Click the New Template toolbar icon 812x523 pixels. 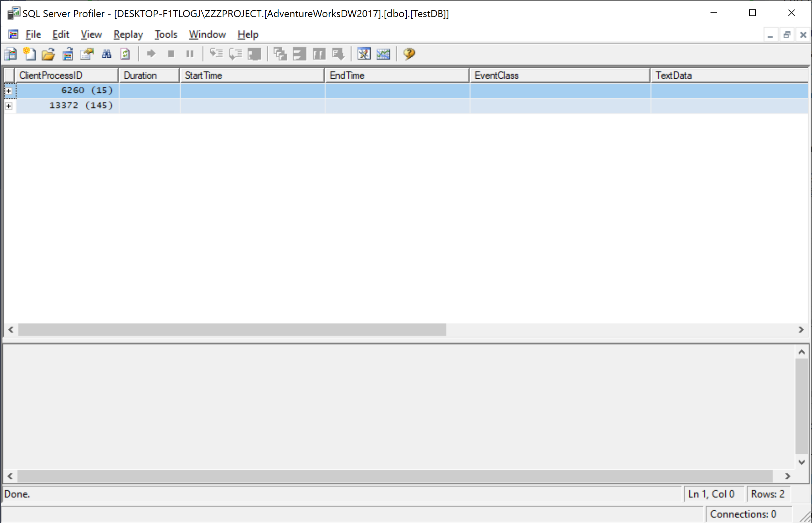pos(29,54)
